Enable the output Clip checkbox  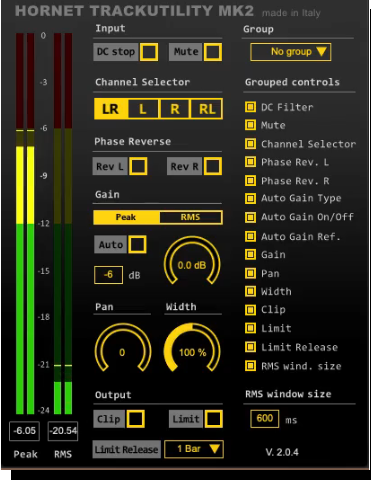[135, 419]
